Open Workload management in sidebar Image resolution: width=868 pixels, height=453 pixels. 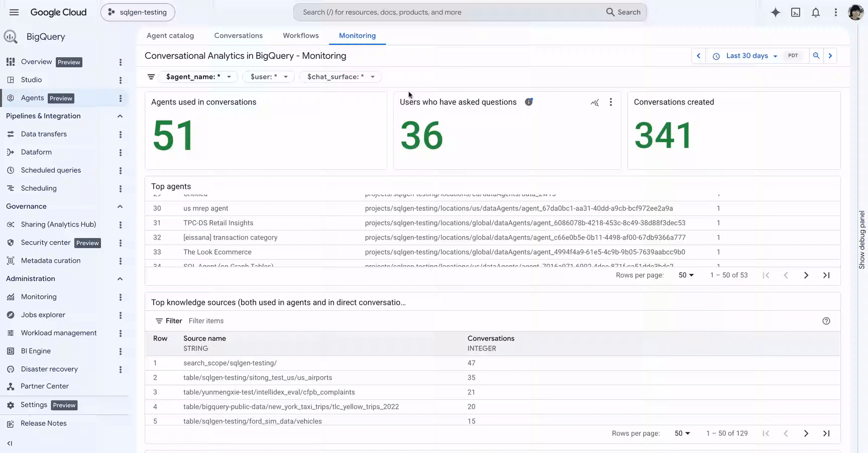pyautogui.click(x=59, y=333)
